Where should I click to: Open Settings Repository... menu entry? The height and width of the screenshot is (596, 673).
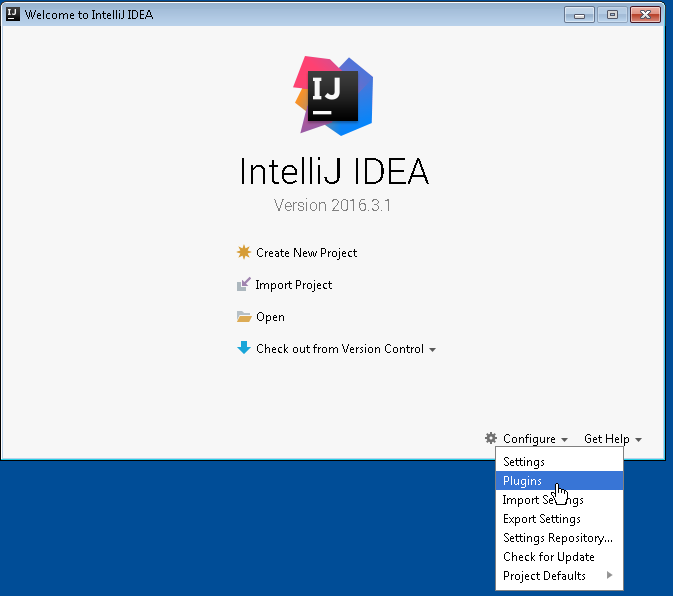(x=559, y=538)
